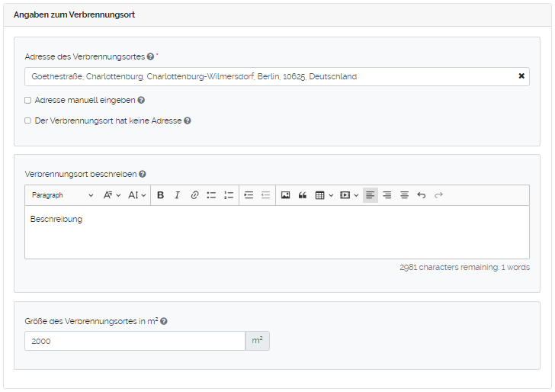Increase indent of the paragraph
This screenshot has height=392, width=555.
[249, 195]
